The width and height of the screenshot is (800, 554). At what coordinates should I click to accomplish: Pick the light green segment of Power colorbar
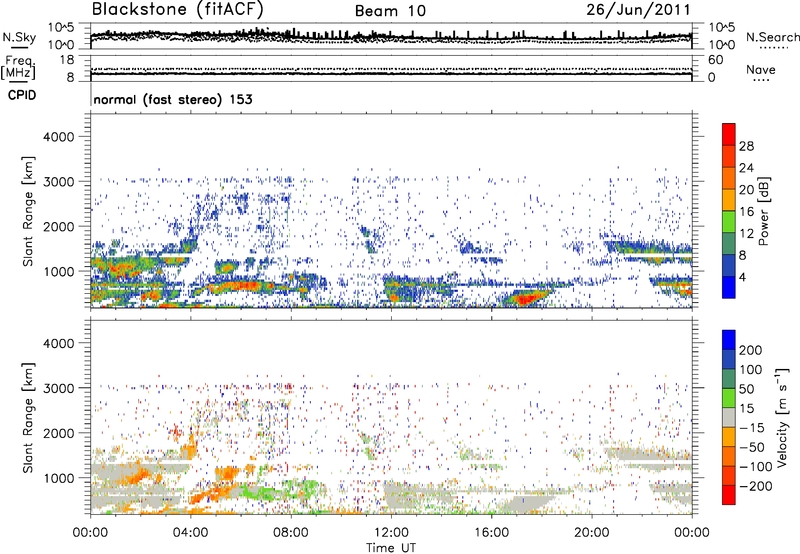[729, 222]
